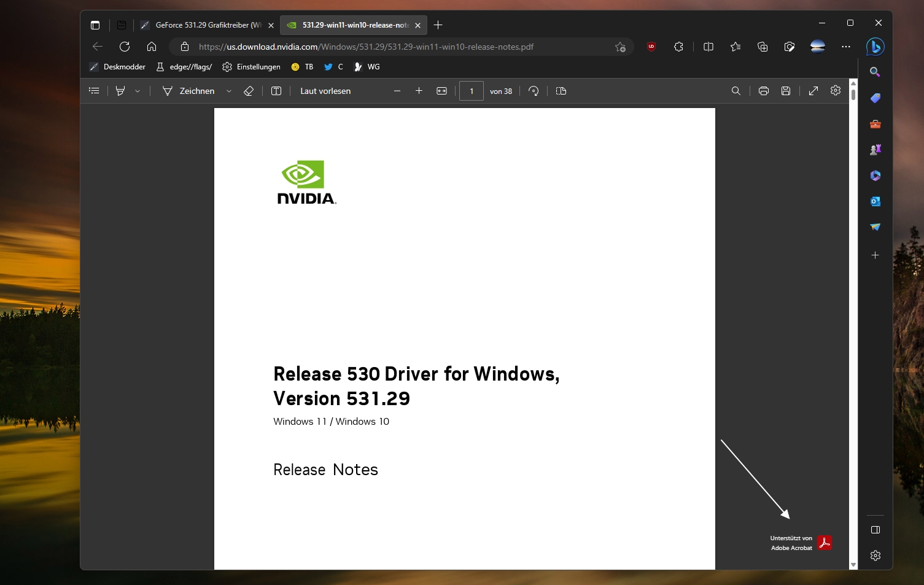The height and width of the screenshot is (585, 924).
Task: View site information lock icon
Action: click(x=185, y=47)
